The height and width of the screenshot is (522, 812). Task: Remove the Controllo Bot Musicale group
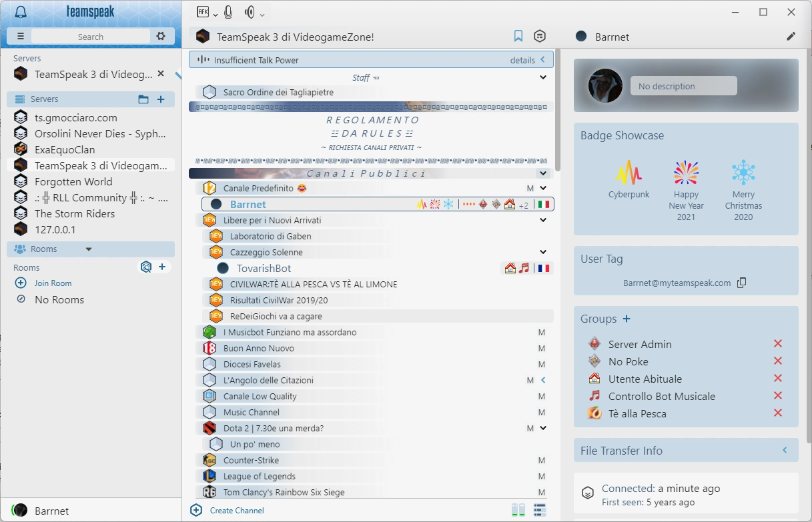(x=777, y=396)
